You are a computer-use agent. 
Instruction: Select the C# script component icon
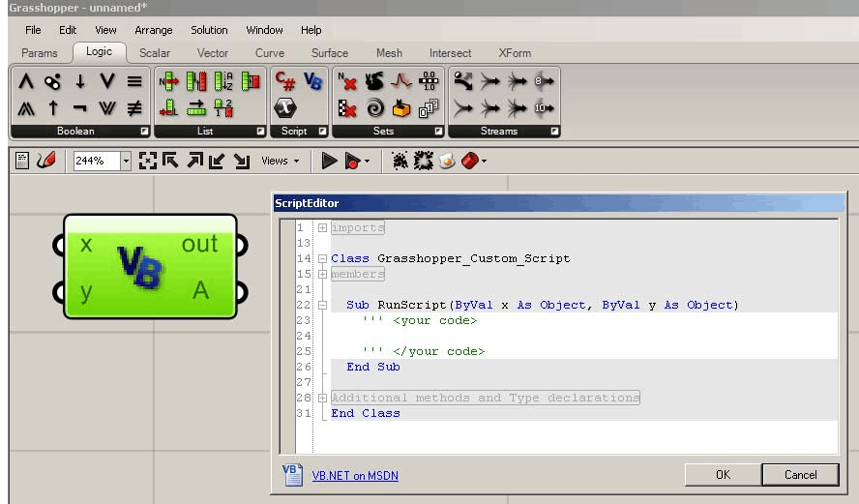pyautogui.click(x=284, y=81)
